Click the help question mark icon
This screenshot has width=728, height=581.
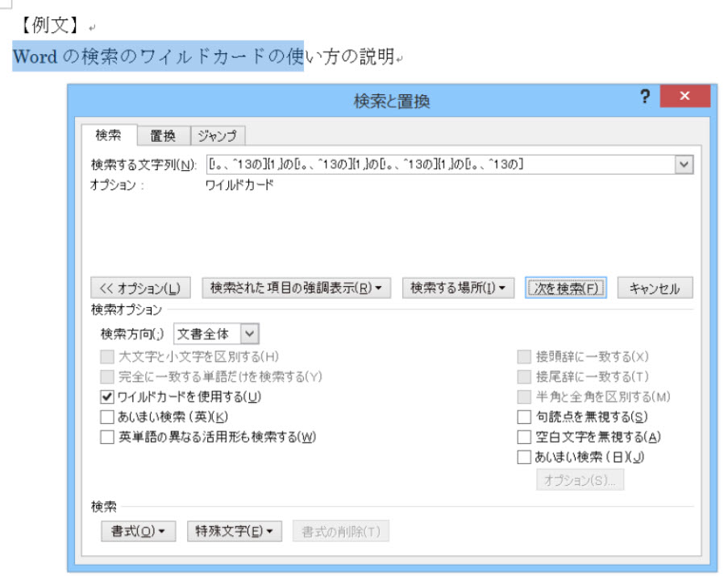point(644,97)
